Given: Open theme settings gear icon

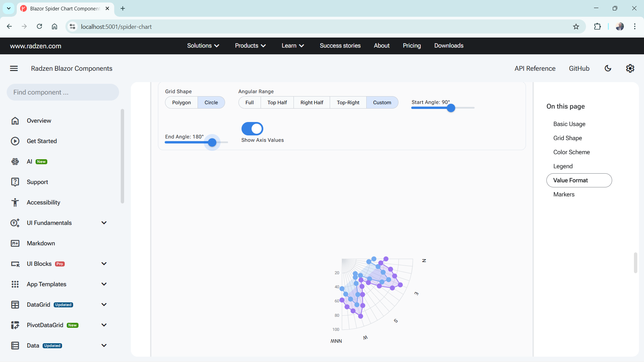Looking at the screenshot, I should coord(630,68).
